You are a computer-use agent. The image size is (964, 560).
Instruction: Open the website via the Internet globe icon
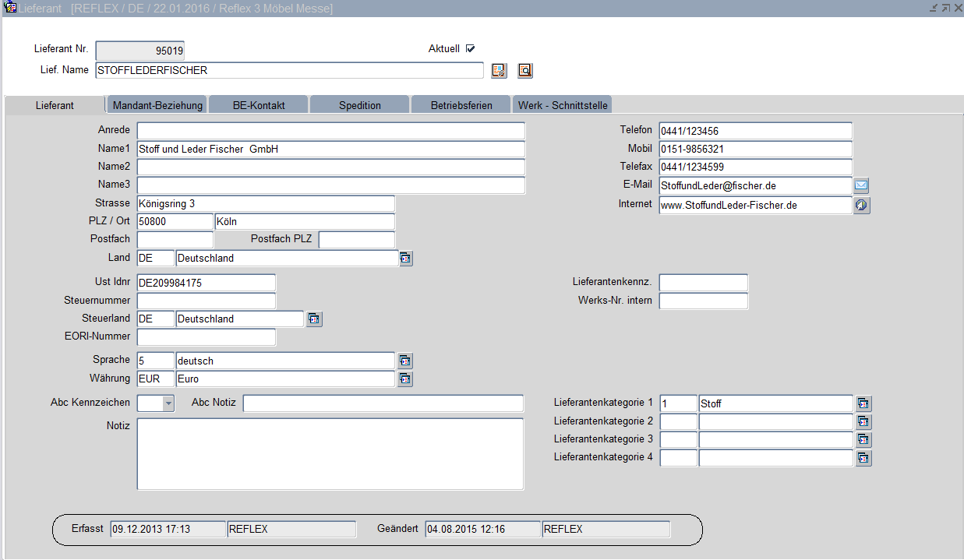(x=861, y=206)
